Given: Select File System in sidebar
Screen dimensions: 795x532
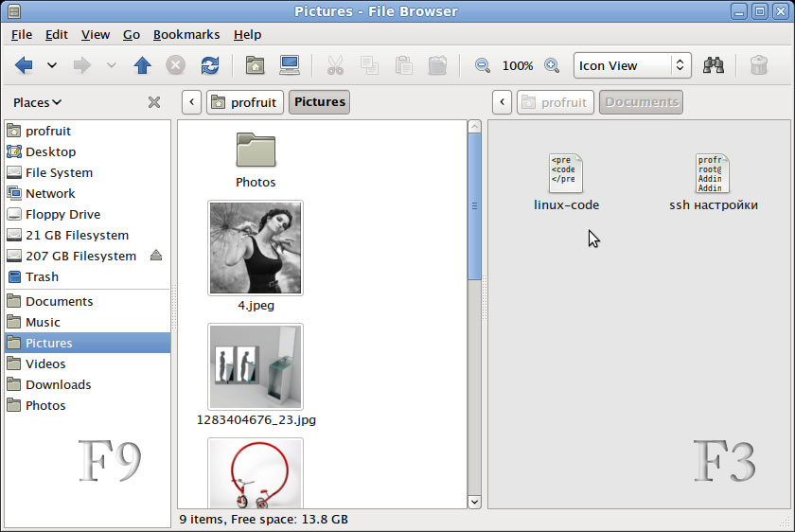Looking at the screenshot, I should click(x=88, y=172).
